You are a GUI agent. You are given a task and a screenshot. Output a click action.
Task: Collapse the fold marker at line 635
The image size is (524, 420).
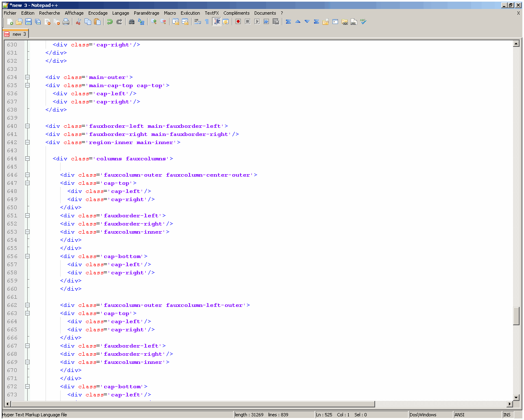point(27,85)
